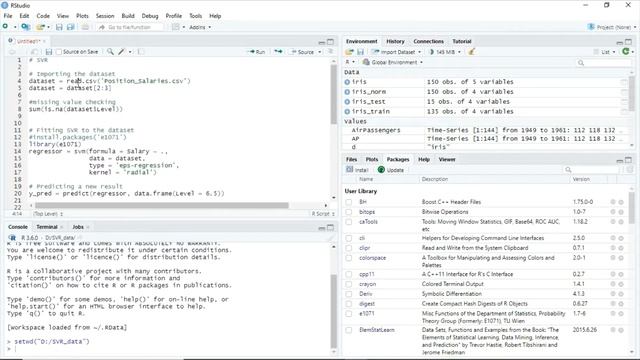Screen dimensions: 640x360
Task: Expand the iris data frame blue arrow
Action: [347, 82]
